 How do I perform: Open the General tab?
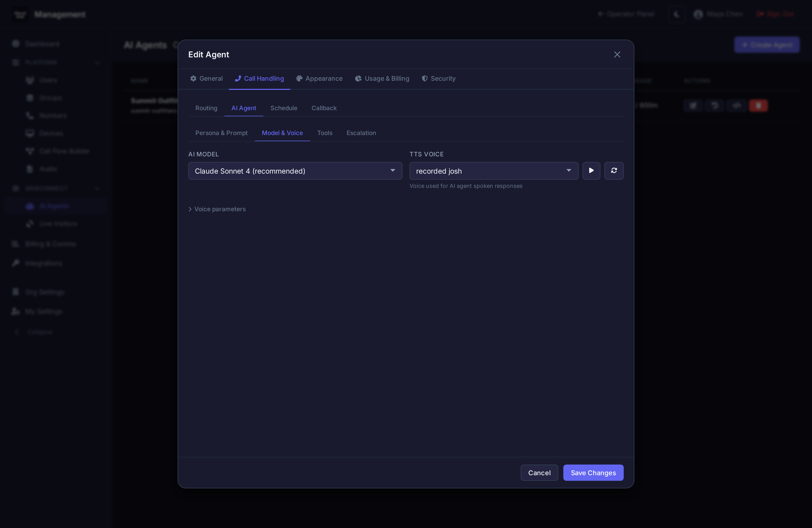coord(206,78)
